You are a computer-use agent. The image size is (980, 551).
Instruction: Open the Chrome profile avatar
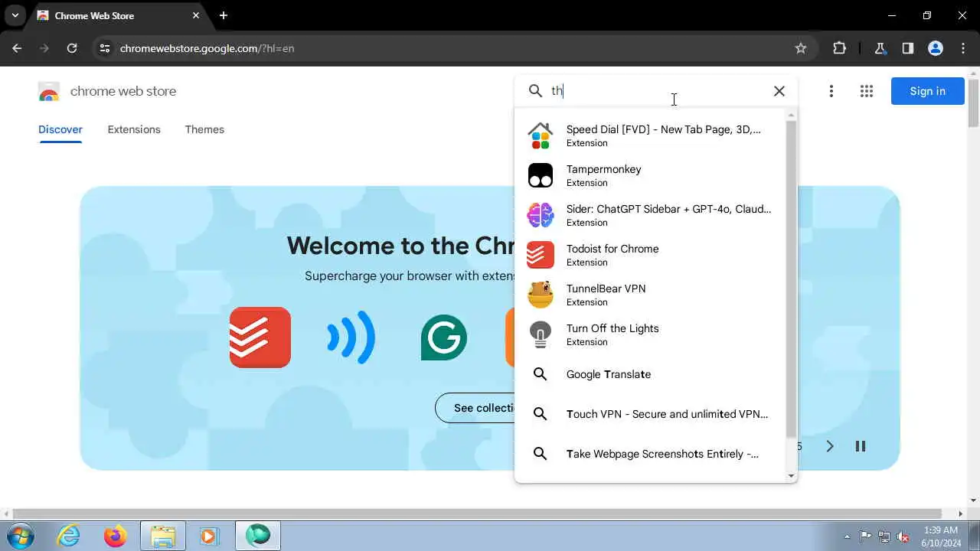click(x=936, y=48)
